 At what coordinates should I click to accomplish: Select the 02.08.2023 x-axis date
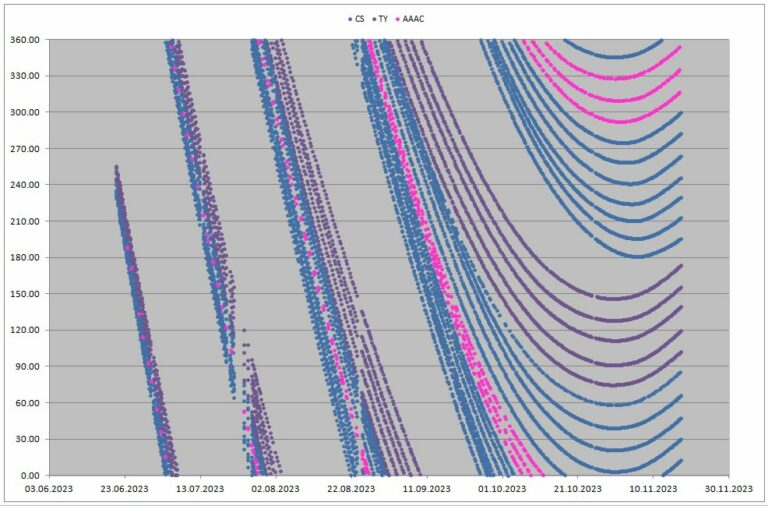pyautogui.click(x=276, y=489)
